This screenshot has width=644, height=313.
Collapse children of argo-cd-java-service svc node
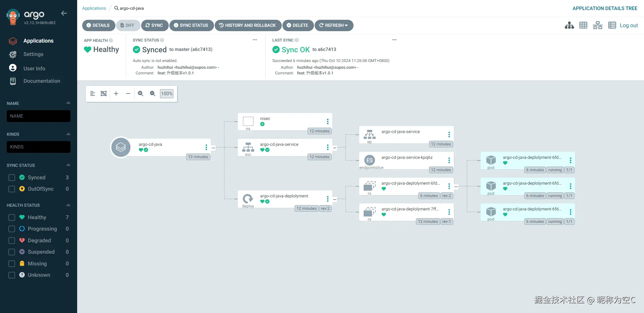pyautogui.click(x=335, y=148)
